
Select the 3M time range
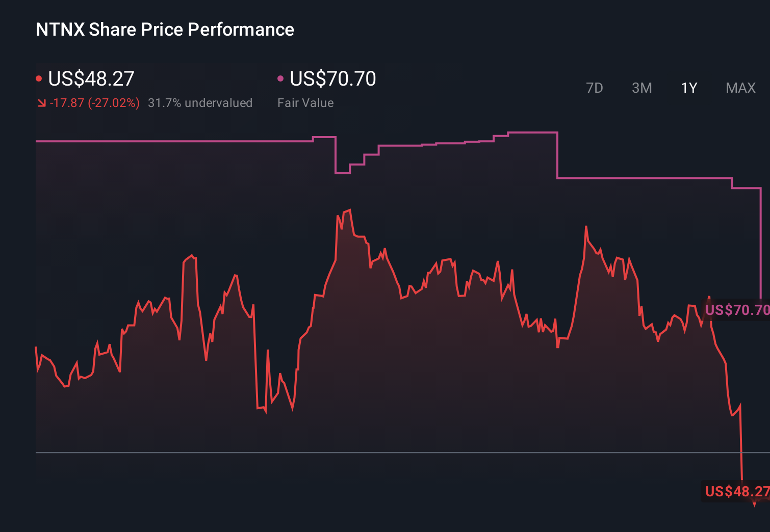click(x=641, y=88)
